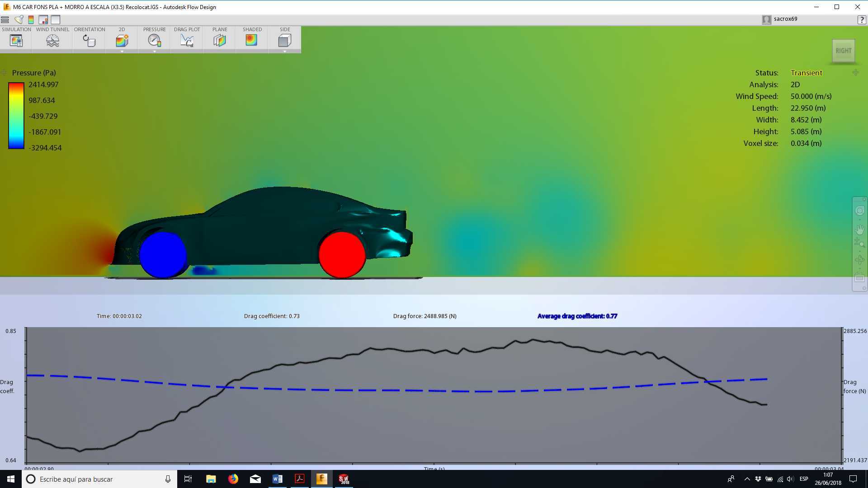Switch to the Autodesk Flow Design taskbar icon
Image resolution: width=868 pixels, height=488 pixels.
tap(321, 479)
